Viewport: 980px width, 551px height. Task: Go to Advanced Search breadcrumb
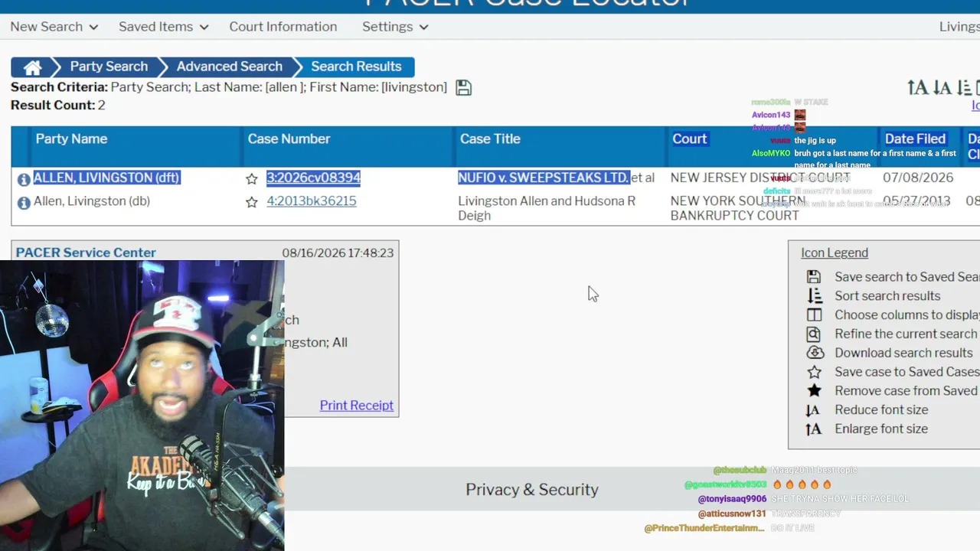(x=229, y=67)
